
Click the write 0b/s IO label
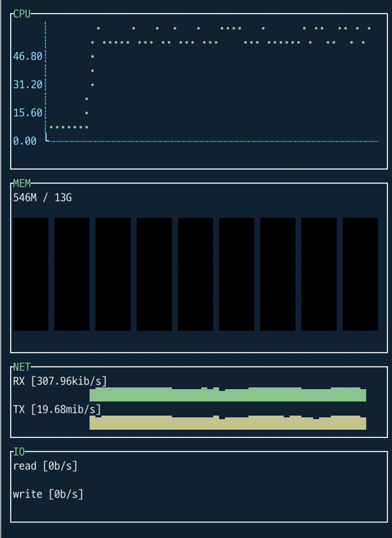(48, 494)
